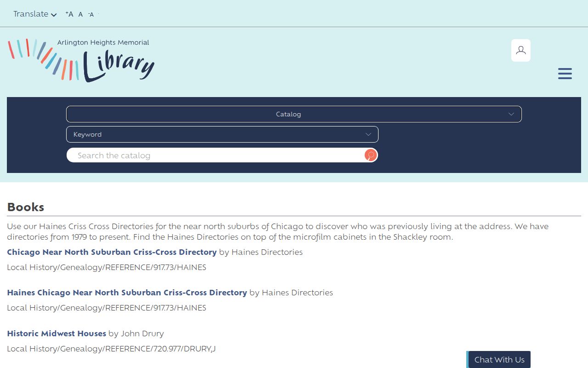Viewport: 588px width, 368px height.
Task: Open the Translate dropdown
Action: tap(35, 14)
